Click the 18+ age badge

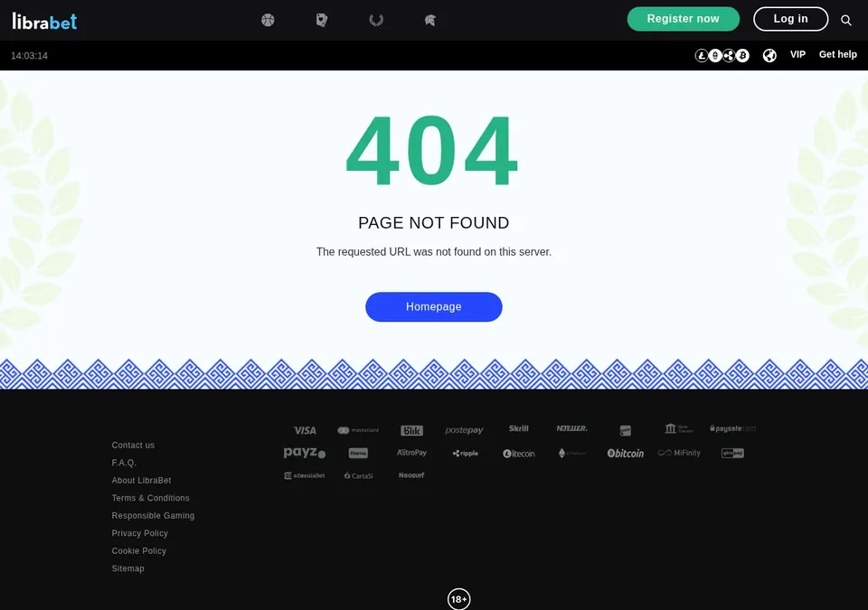tap(459, 599)
